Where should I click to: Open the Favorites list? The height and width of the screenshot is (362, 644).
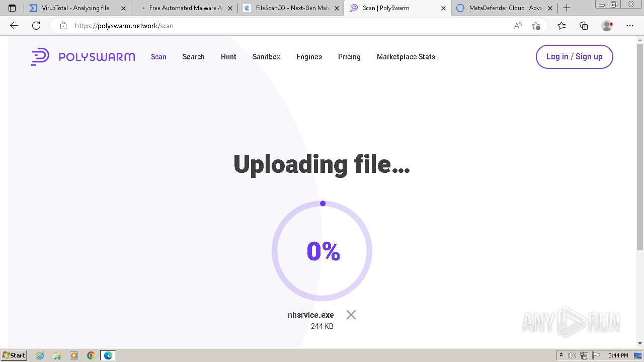561,26
